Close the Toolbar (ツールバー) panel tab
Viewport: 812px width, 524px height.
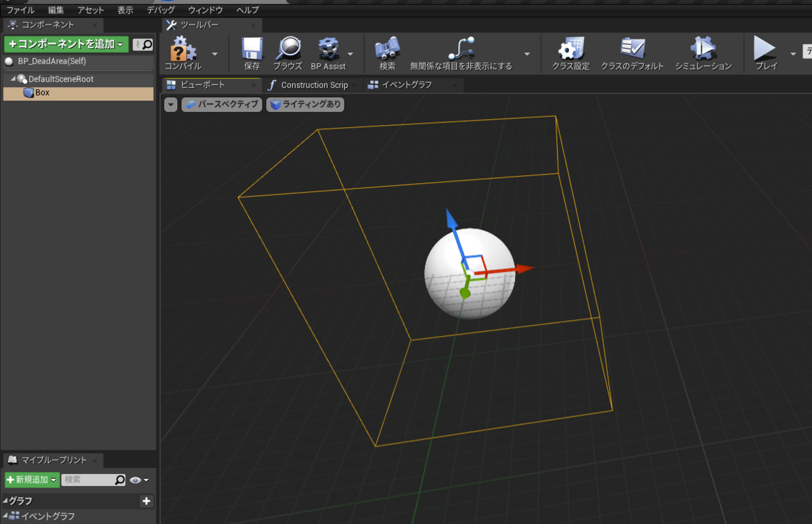[253, 26]
